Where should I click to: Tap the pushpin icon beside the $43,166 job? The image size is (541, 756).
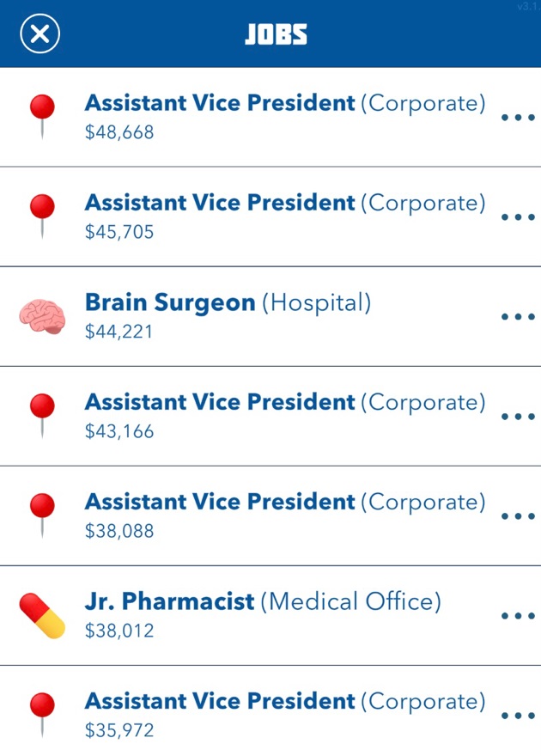coord(42,416)
